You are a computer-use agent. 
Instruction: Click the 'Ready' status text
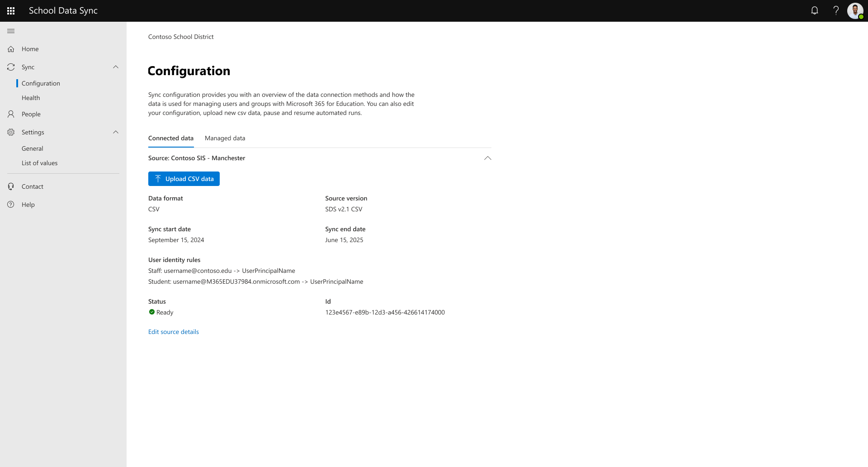point(165,312)
